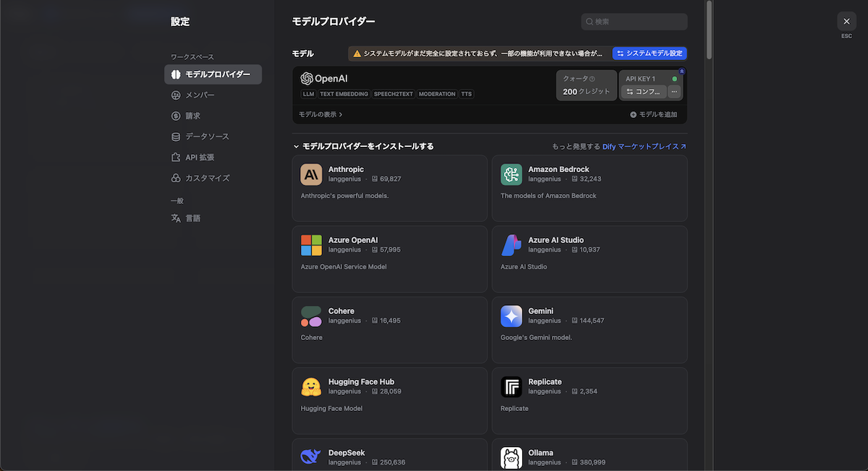Click the Anthropic provider logo icon

coord(311,174)
